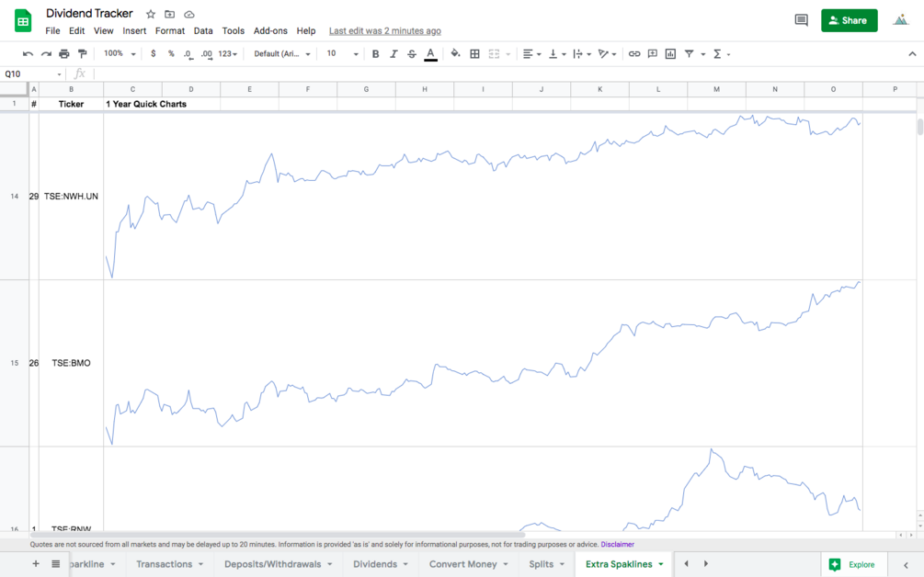Screen dimensions: 924x577
Task: Toggle italic formatting
Action: pos(394,53)
